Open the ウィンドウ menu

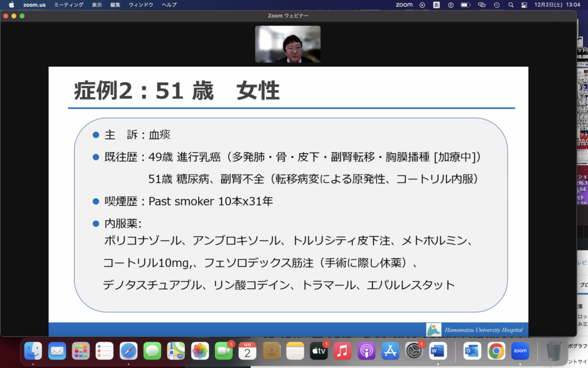click(x=141, y=5)
